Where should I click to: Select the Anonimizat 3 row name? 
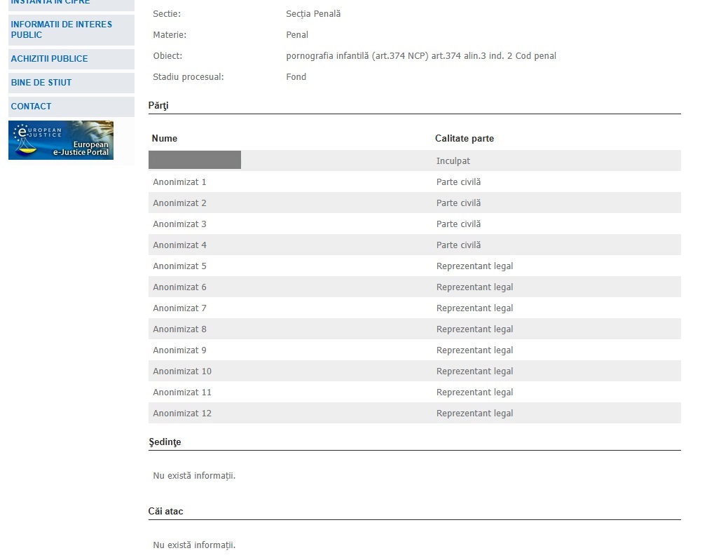(179, 224)
